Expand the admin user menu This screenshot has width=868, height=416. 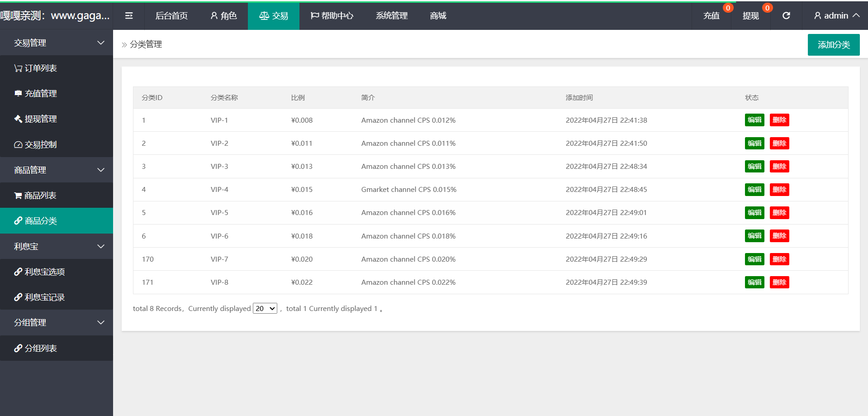click(x=836, y=16)
